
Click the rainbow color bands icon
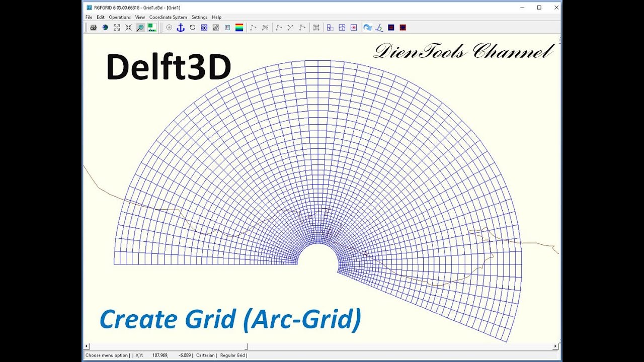coord(239,28)
